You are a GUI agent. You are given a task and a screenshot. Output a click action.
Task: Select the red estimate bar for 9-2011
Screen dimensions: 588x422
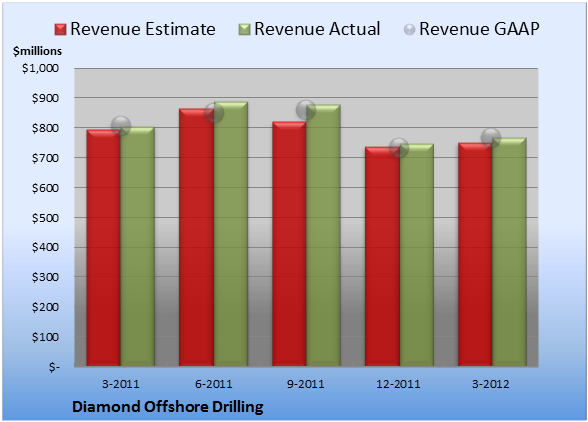coord(290,244)
